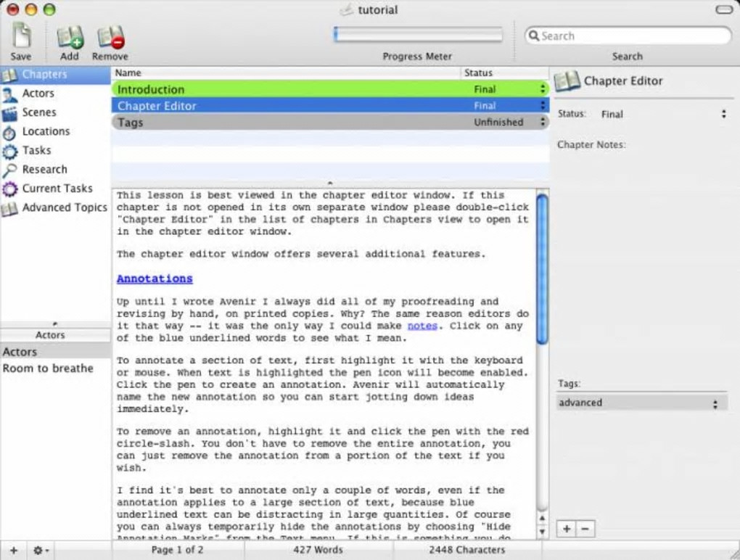
Task: Click the splitter handle above the text editor
Action: 330,183
